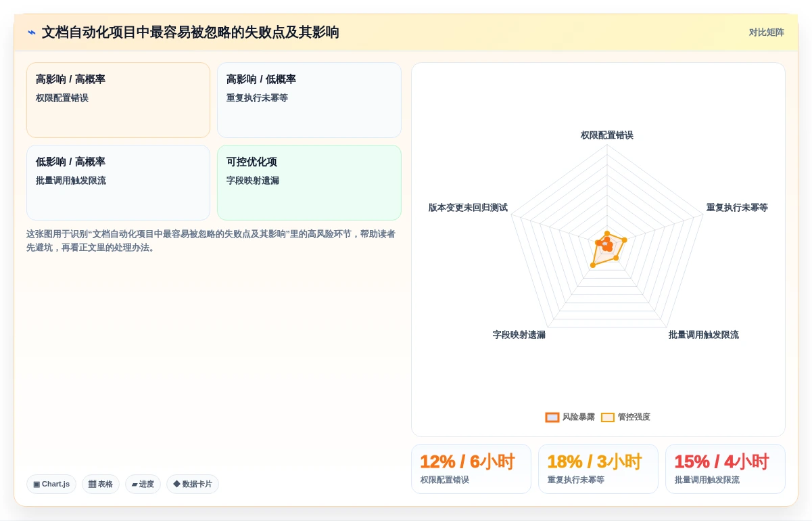
Task: Click the 批量调用触发限流 caption under 15% stat
Action: pyautogui.click(x=707, y=480)
